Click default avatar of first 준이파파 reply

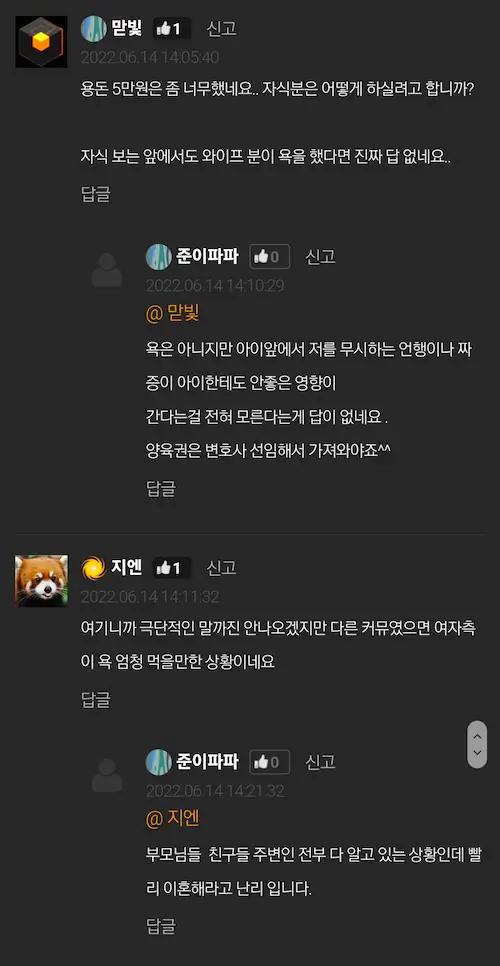[x=107, y=270]
